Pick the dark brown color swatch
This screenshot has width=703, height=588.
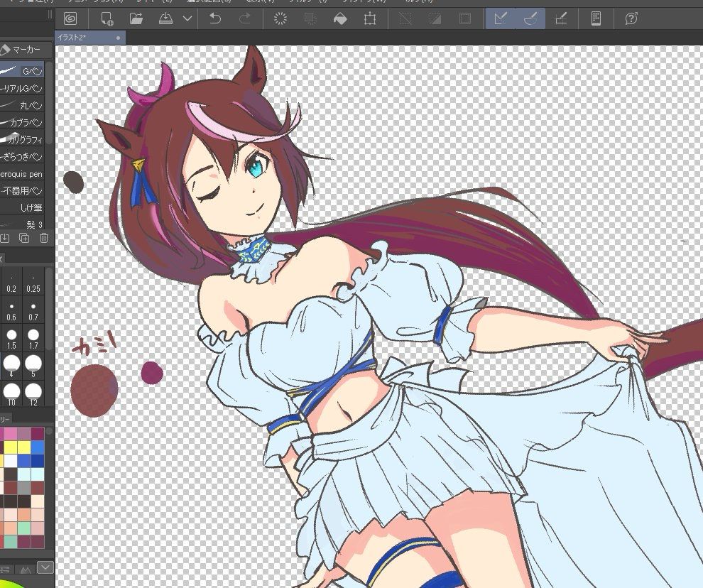click(x=11, y=474)
